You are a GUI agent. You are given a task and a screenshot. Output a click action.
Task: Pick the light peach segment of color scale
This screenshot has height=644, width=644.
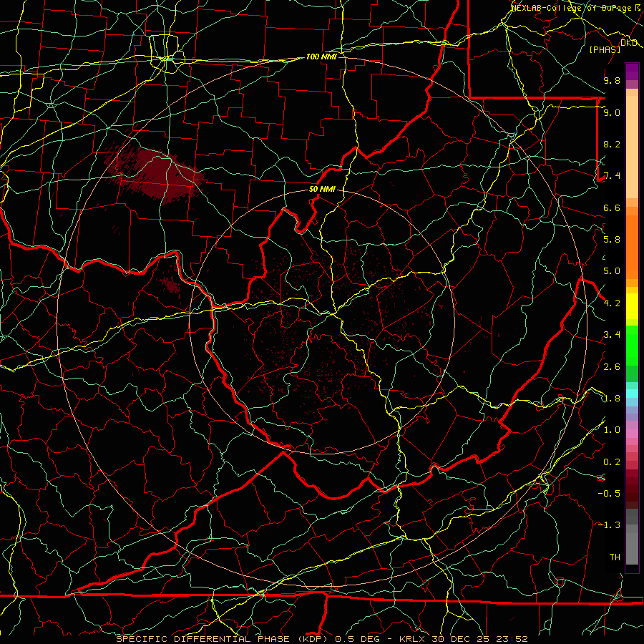pos(632,148)
